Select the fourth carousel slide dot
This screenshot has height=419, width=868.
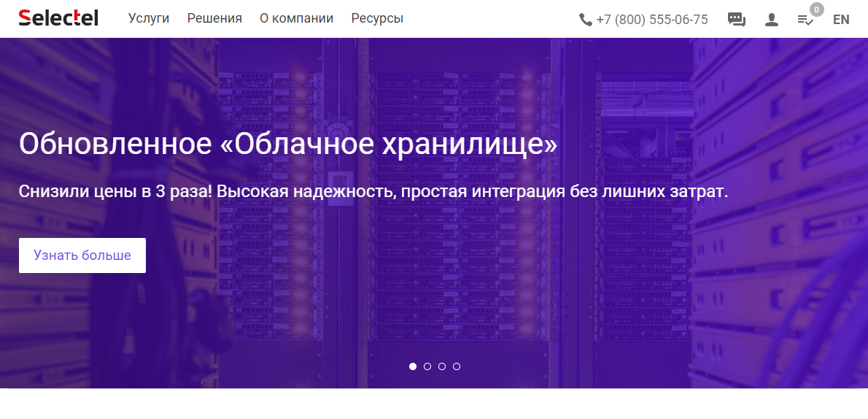point(456,366)
